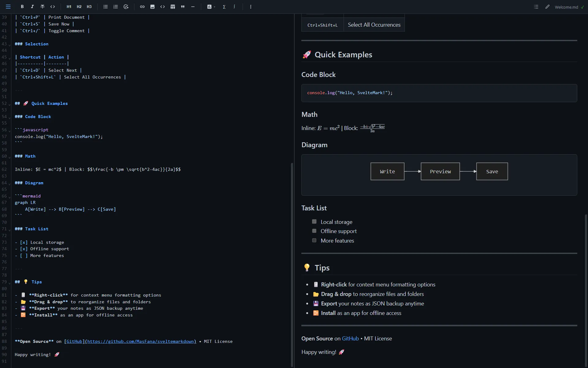Click the '### Task List' editor line

pos(32,229)
